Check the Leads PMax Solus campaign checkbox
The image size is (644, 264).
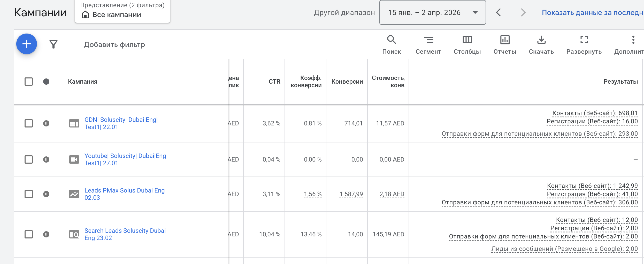click(x=29, y=194)
